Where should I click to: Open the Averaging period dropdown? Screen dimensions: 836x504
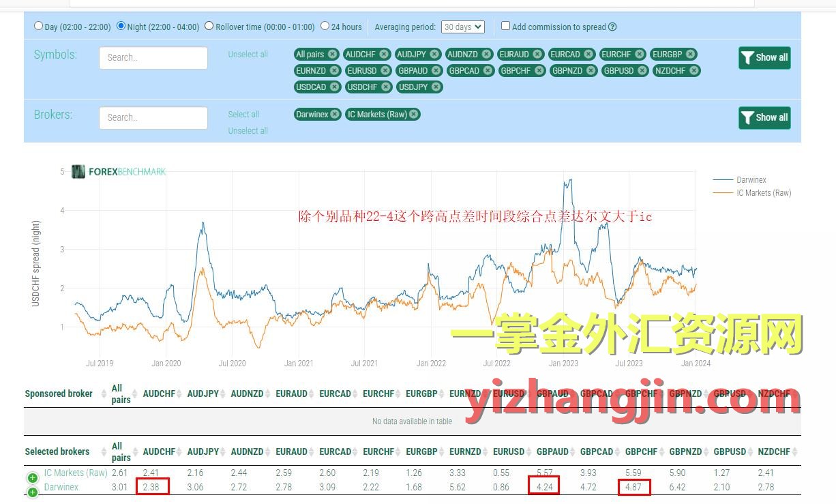pyautogui.click(x=463, y=27)
